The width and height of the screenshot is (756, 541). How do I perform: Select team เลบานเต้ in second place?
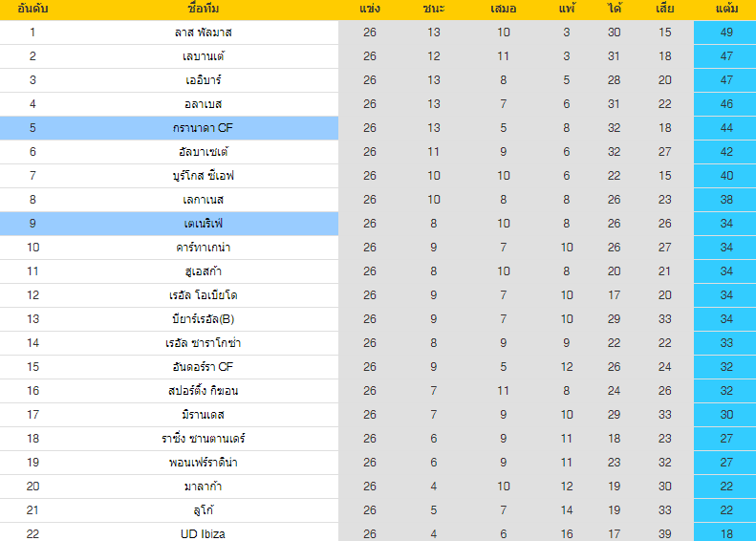tap(203, 56)
